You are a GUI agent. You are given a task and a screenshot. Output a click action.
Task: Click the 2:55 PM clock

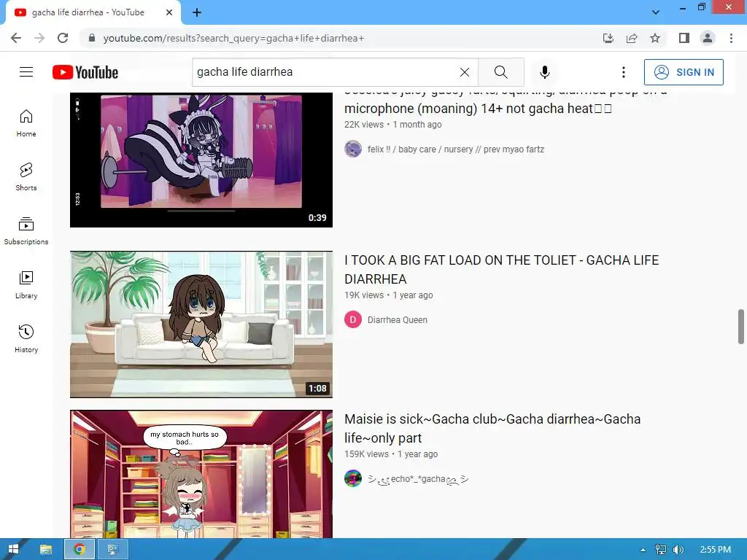pyautogui.click(x=715, y=550)
